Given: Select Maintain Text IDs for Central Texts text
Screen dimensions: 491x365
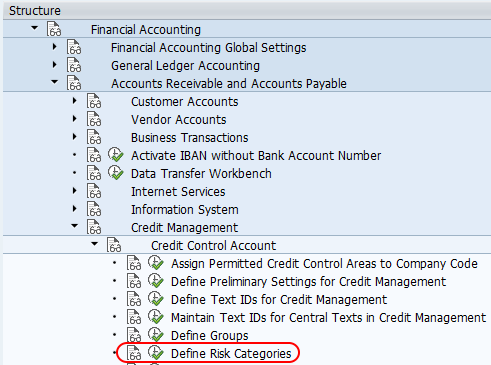Looking at the screenshot, I should (x=328, y=318).
